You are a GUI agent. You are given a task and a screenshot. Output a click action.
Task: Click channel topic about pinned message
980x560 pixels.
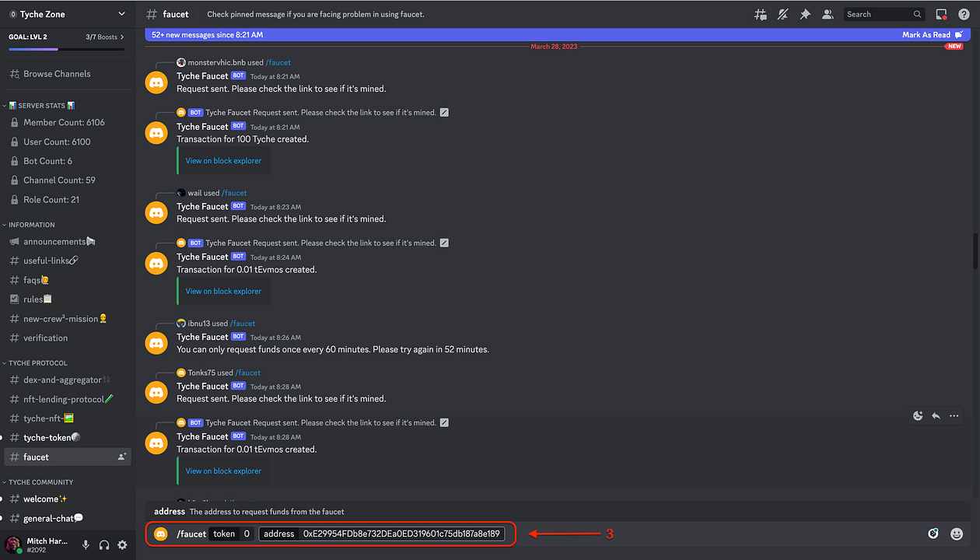316,14
